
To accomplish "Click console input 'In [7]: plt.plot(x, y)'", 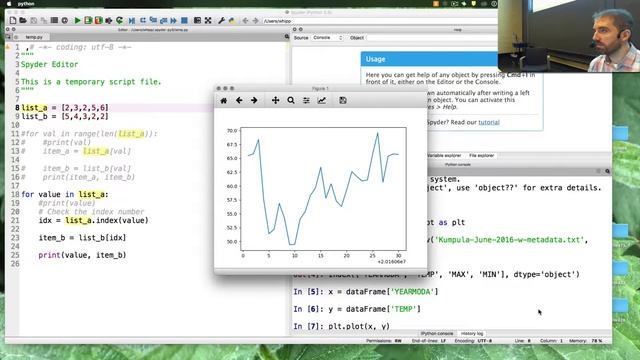I will click(x=342, y=326).
